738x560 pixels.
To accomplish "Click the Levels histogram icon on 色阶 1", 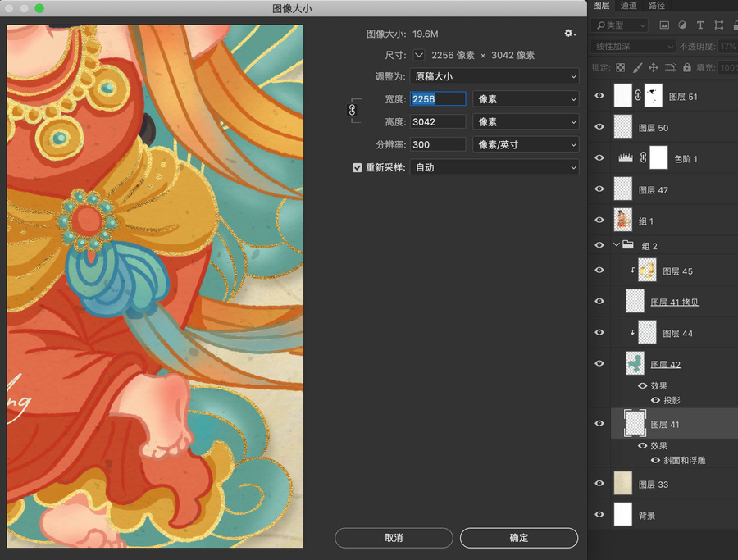I will click(x=626, y=158).
